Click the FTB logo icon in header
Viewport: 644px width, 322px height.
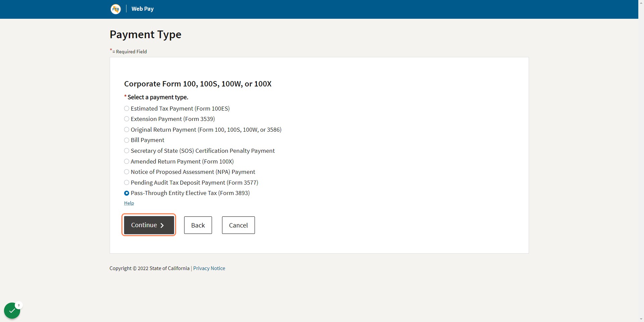pos(116,9)
